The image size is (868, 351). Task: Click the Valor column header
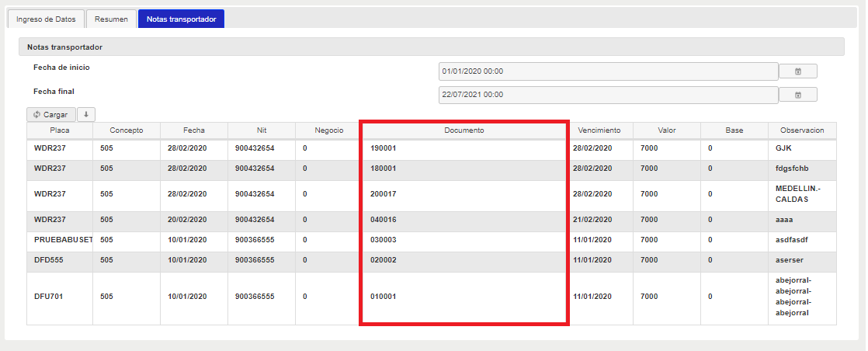(666, 130)
